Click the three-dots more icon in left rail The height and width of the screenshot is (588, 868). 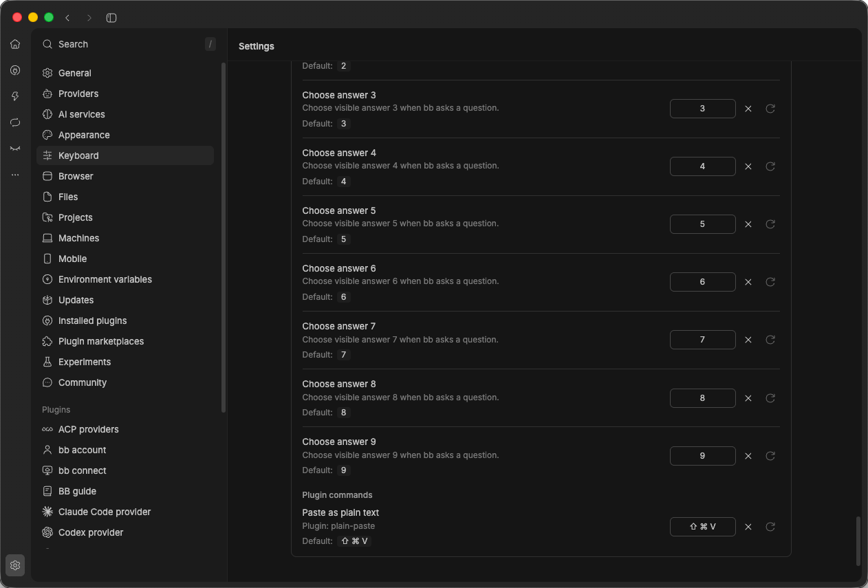15,175
